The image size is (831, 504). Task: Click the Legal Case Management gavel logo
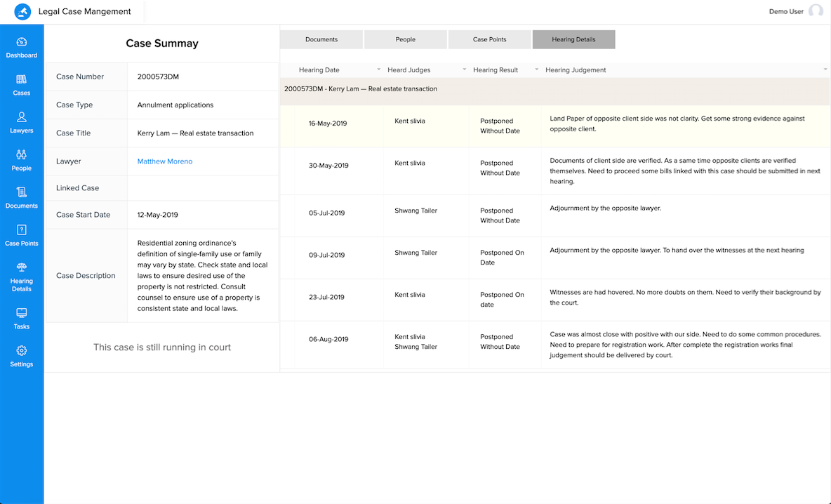[x=22, y=11]
